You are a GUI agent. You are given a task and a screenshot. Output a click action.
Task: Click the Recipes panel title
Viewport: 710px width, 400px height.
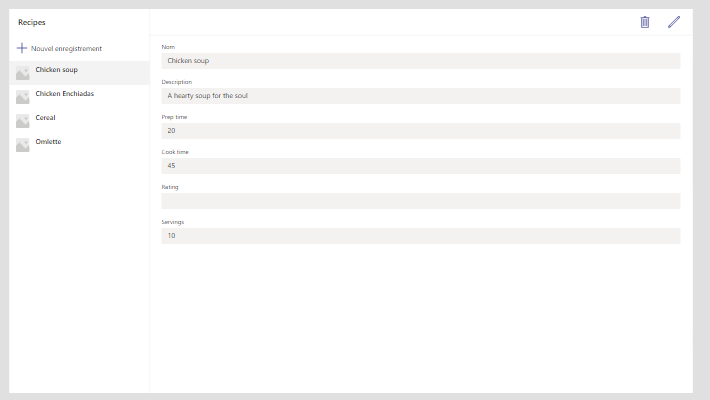(x=32, y=22)
